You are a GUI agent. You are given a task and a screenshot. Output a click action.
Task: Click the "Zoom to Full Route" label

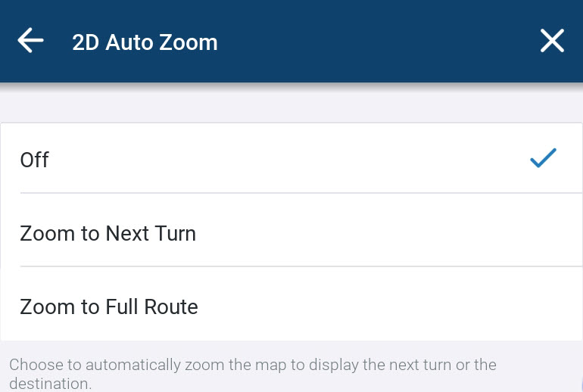pos(109,306)
